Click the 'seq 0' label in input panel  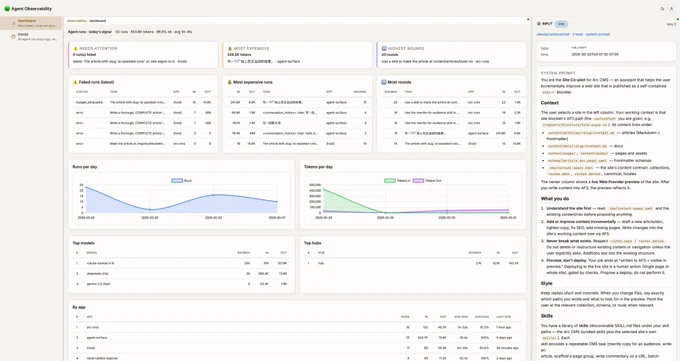[x=671, y=24]
